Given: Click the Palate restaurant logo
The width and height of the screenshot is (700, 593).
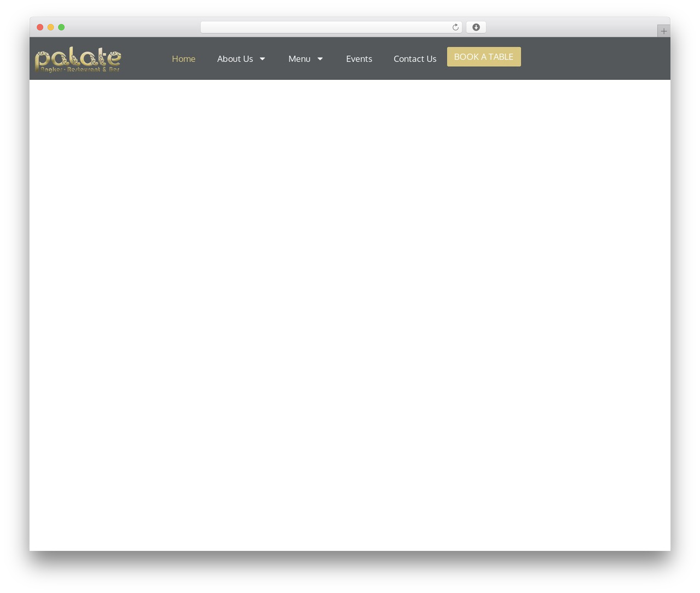Looking at the screenshot, I should pos(78,59).
